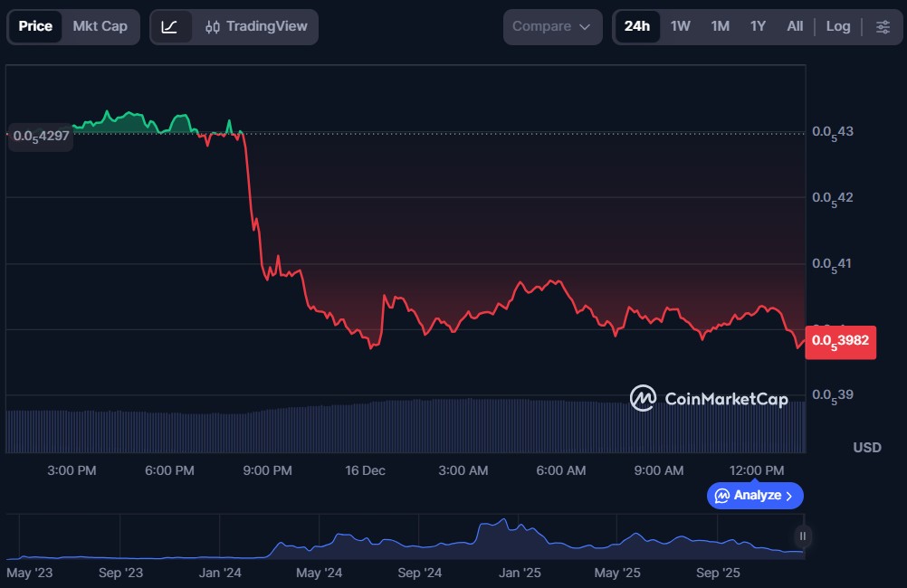Open chart settings sliders icon
Viewport: 907px width, 588px height.
pyautogui.click(x=883, y=26)
